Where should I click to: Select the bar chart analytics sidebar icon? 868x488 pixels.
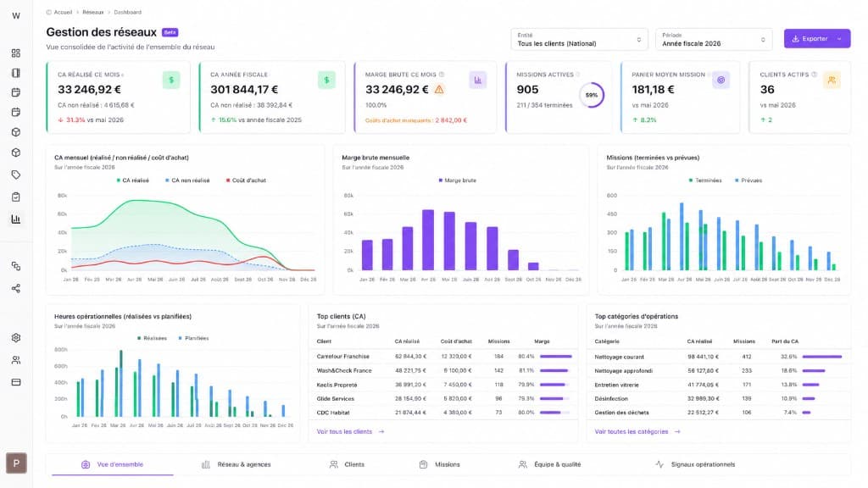coord(16,219)
